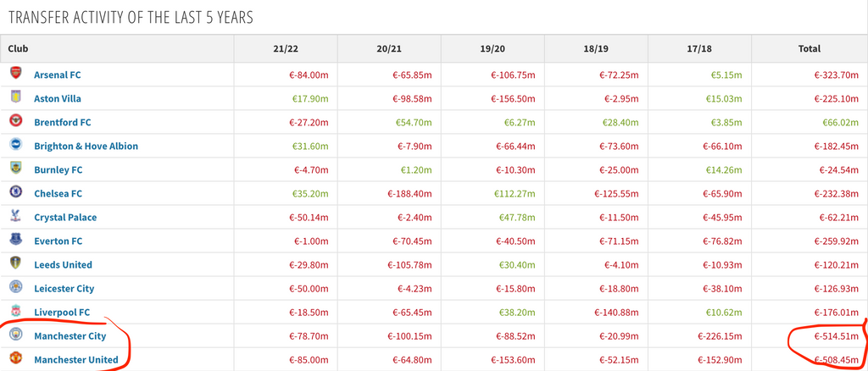Open the Manchester City club link
868x371 pixels.
(70, 336)
